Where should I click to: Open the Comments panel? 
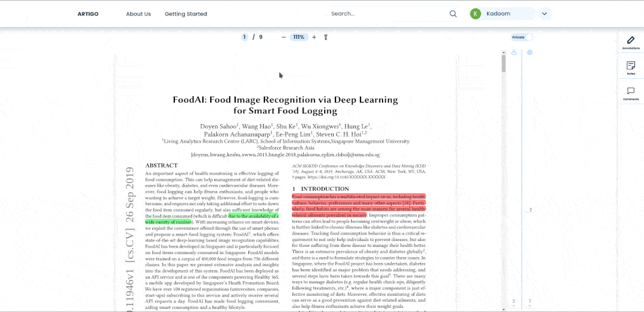(630, 94)
